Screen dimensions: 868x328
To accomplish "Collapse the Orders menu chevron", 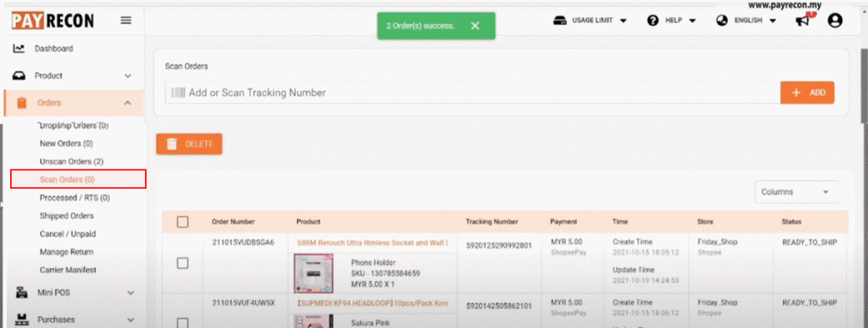I will (128, 103).
